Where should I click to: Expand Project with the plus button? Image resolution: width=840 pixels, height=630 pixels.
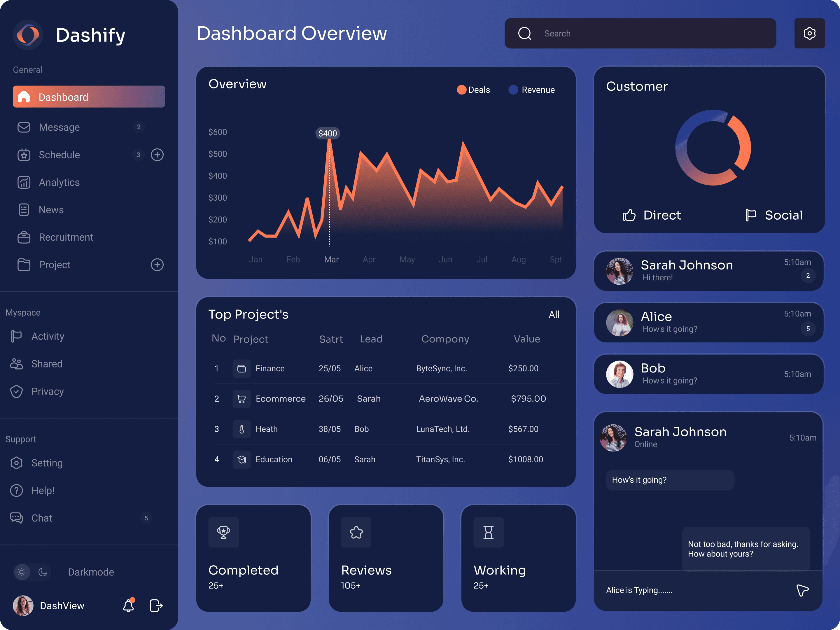coord(157,265)
